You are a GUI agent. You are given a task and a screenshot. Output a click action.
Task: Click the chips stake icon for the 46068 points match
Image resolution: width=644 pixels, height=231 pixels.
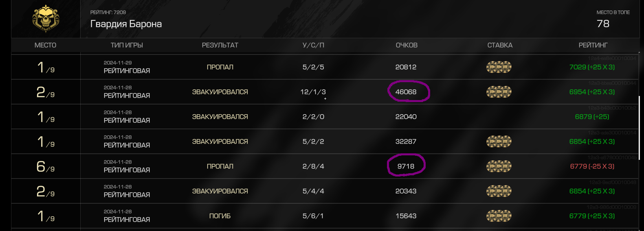point(499,92)
